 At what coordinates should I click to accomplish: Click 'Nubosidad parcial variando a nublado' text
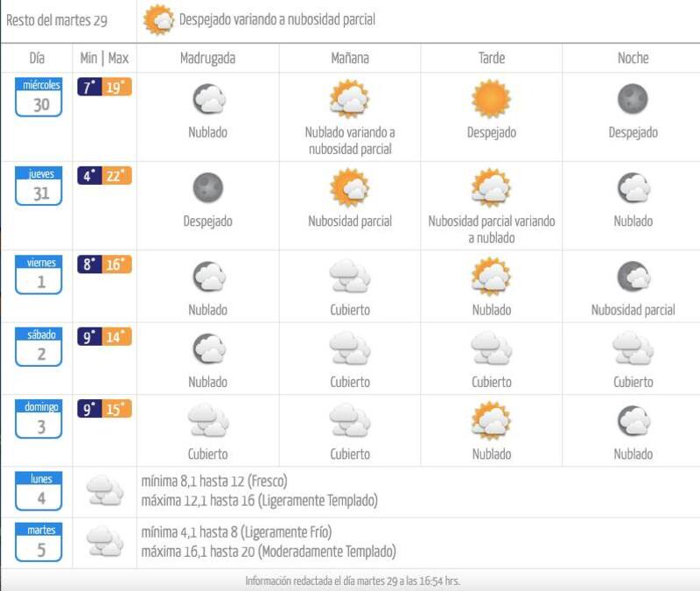tap(491, 229)
